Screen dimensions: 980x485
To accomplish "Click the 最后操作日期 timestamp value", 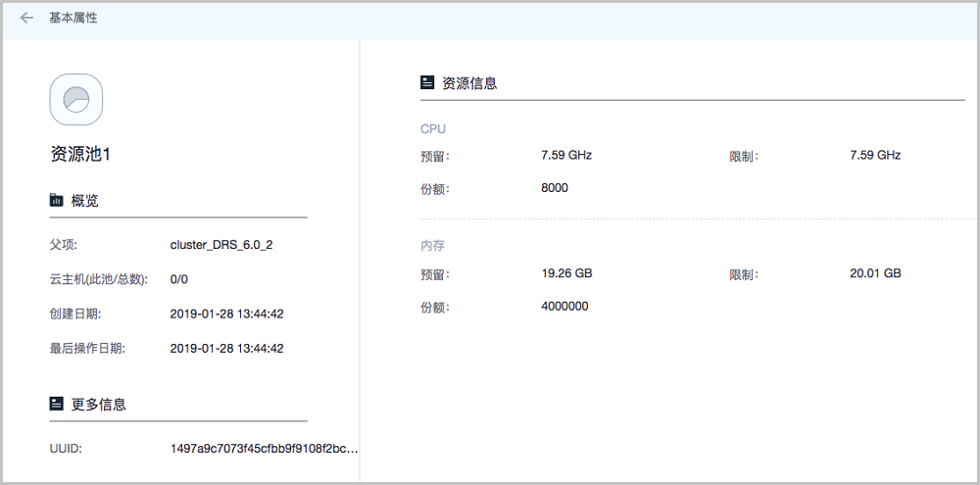I will click(226, 348).
